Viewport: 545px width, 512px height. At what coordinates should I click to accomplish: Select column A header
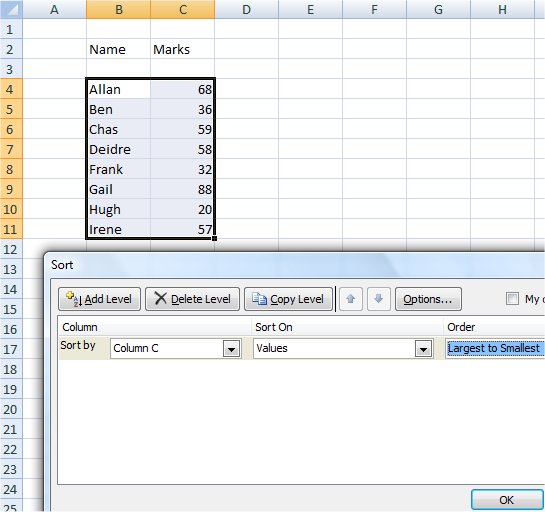coord(55,9)
